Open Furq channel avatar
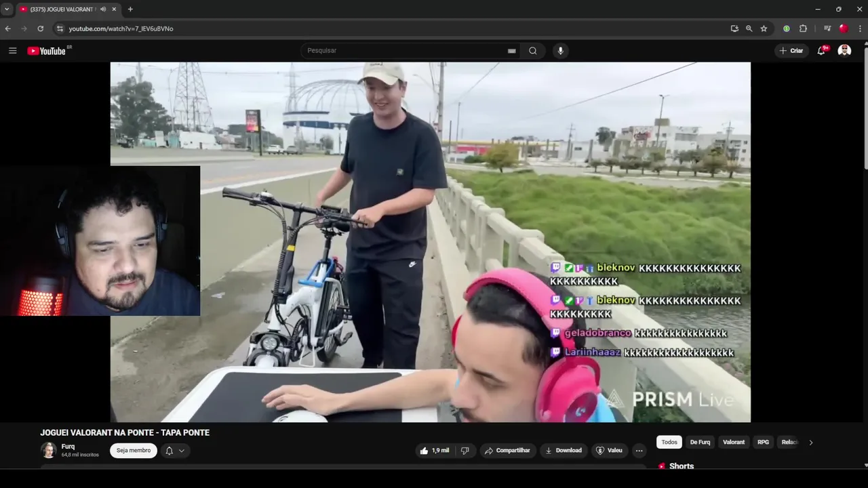The image size is (868, 488). (x=48, y=450)
